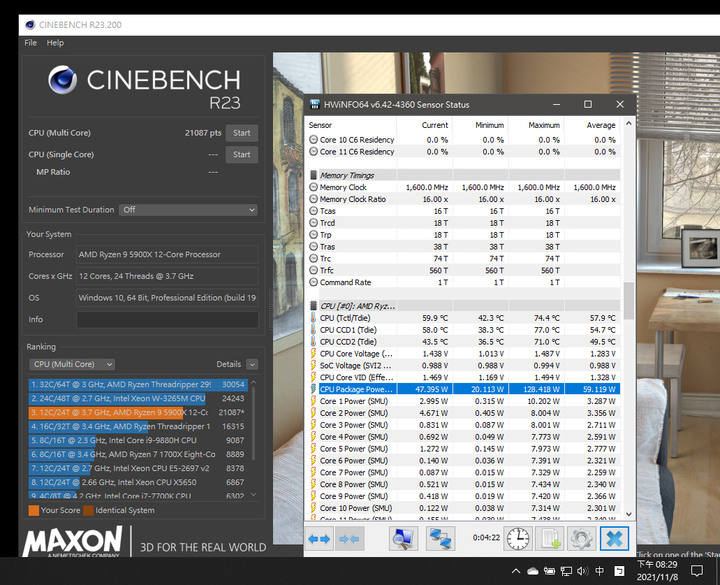Click the chip icon for CPU [#0] AMD Ryzen group
This screenshot has height=585, width=720.
tap(313, 306)
